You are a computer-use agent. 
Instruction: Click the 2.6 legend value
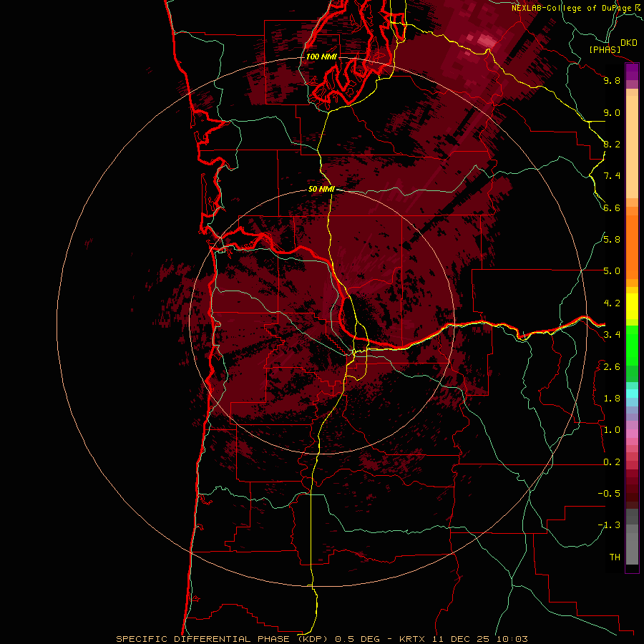pyautogui.click(x=612, y=367)
